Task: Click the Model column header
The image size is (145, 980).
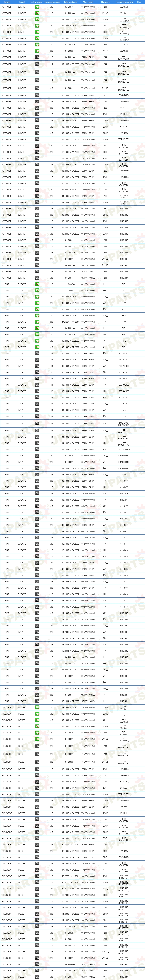Action: (x=22, y=2)
